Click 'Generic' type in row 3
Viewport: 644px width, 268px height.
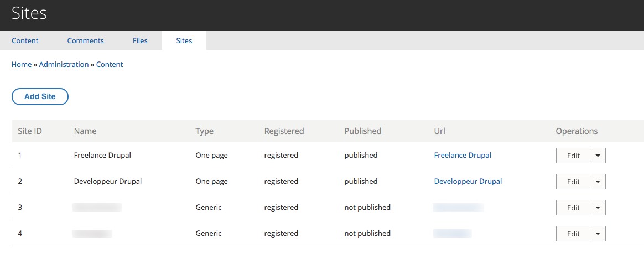click(x=209, y=207)
